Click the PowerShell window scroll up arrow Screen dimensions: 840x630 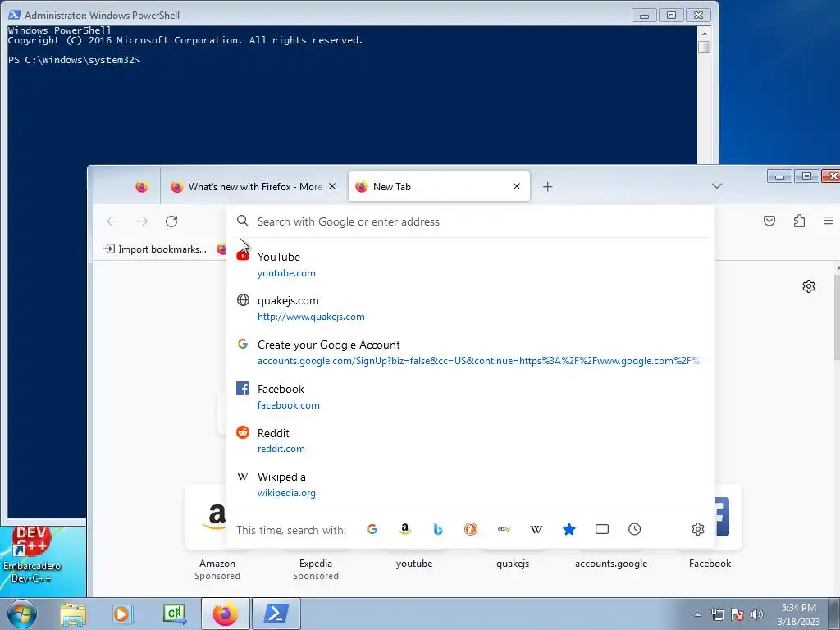coord(705,33)
